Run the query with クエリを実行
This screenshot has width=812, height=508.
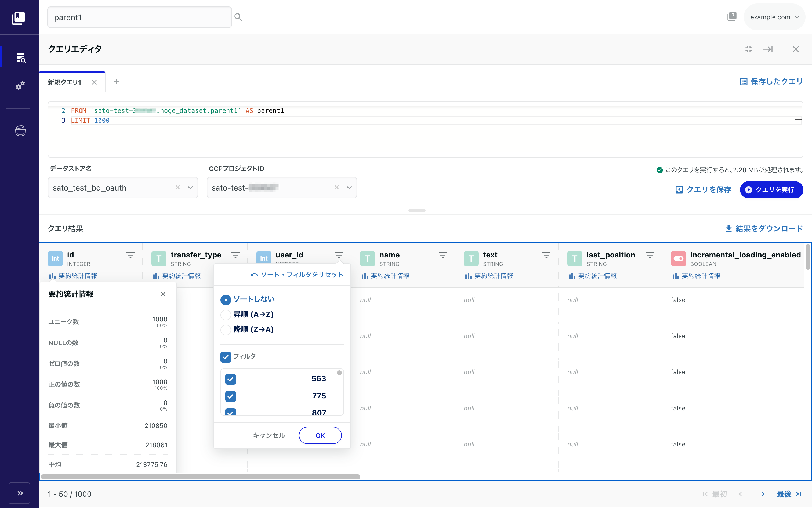(771, 190)
